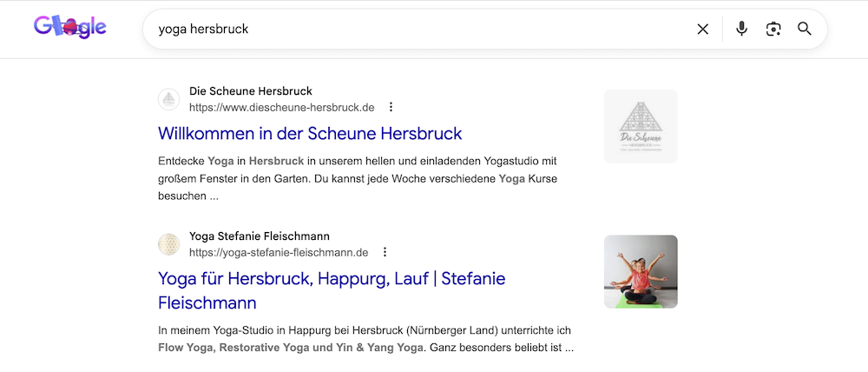Submit search with magnifying glass icon

[x=805, y=30]
